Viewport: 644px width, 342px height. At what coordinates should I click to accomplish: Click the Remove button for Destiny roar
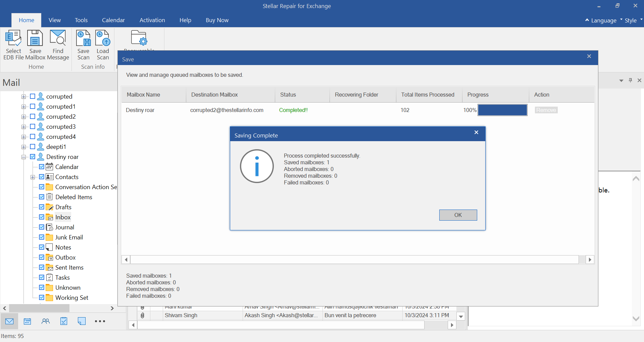pyautogui.click(x=546, y=110)
